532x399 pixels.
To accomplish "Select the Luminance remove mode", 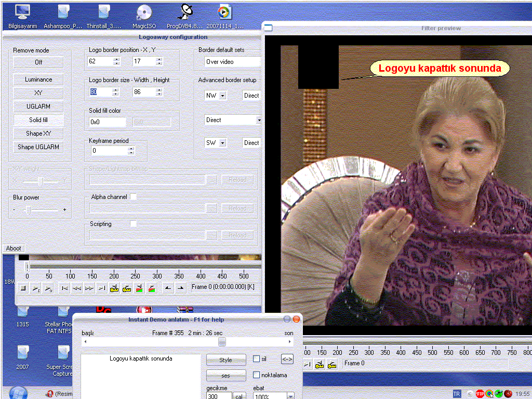I will tap(38, 79).
